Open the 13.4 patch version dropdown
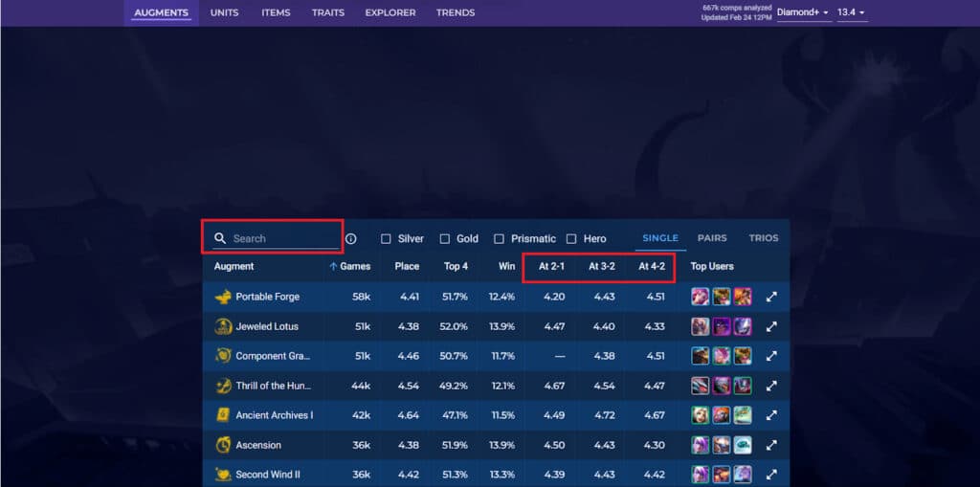The image size is (980, 487). click(x=852, y=12)
